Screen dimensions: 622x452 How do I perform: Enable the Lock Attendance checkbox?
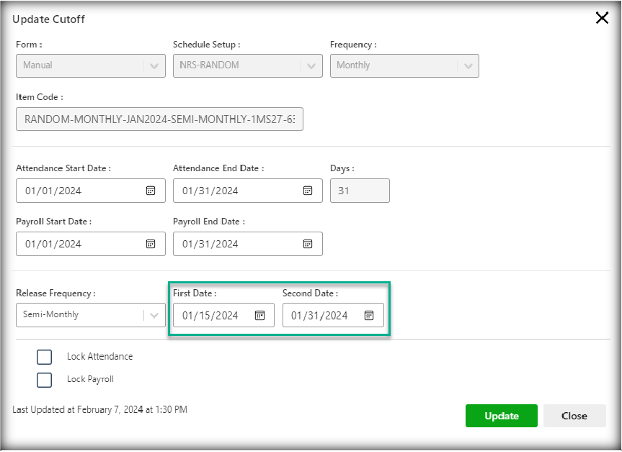44,357
